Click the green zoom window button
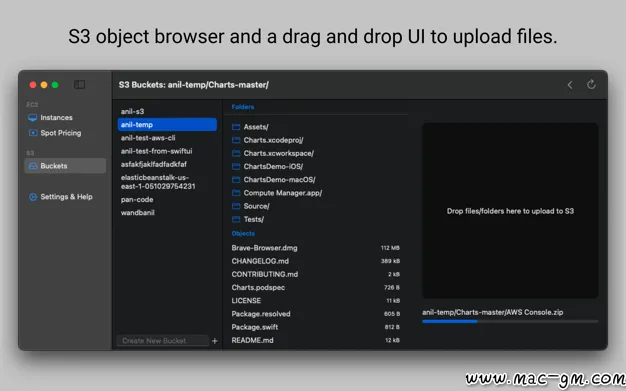This screenshot has height=391, width=626. (x=55, y=85)
